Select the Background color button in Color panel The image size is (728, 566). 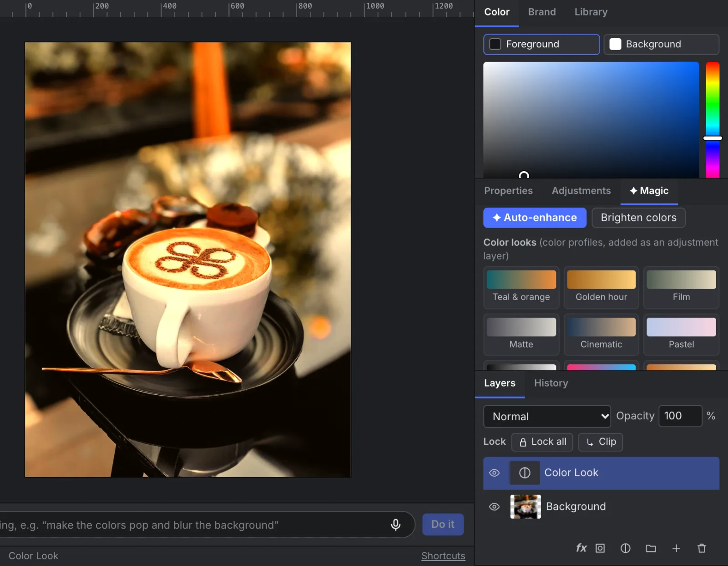point(661,44)
